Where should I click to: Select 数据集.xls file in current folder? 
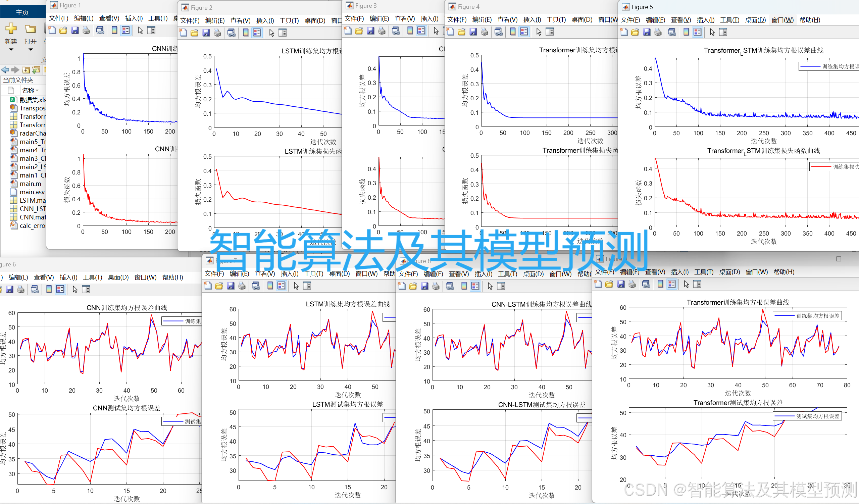pos(33,100)
